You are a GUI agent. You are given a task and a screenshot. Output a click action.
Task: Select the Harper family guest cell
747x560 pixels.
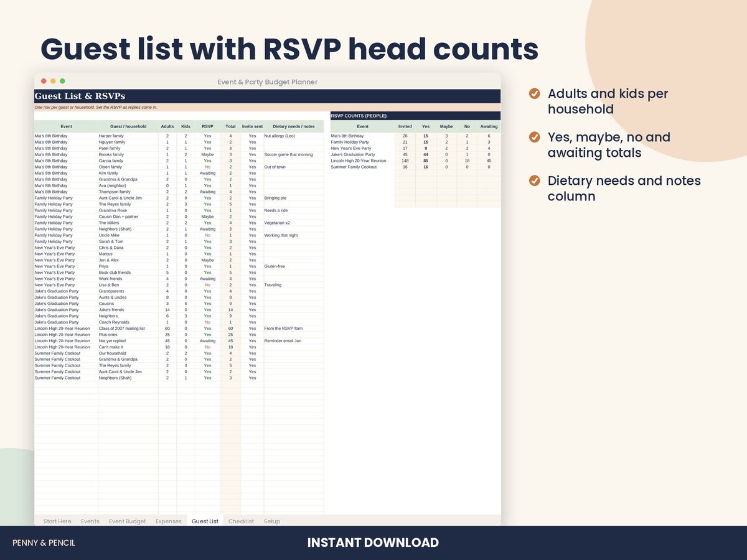[x=128, y=136]
